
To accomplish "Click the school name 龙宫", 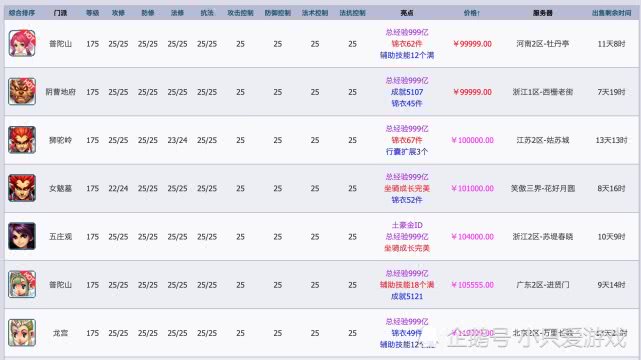I will [x=61, y=333].
